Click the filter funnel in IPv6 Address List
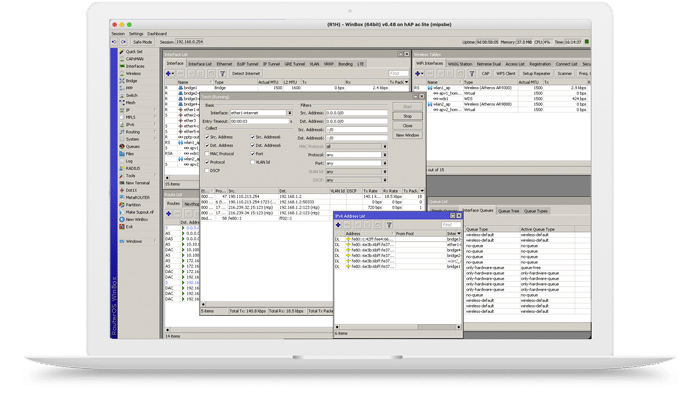The height and width of the screenshot is (394, 700). [x=389, y=225]
